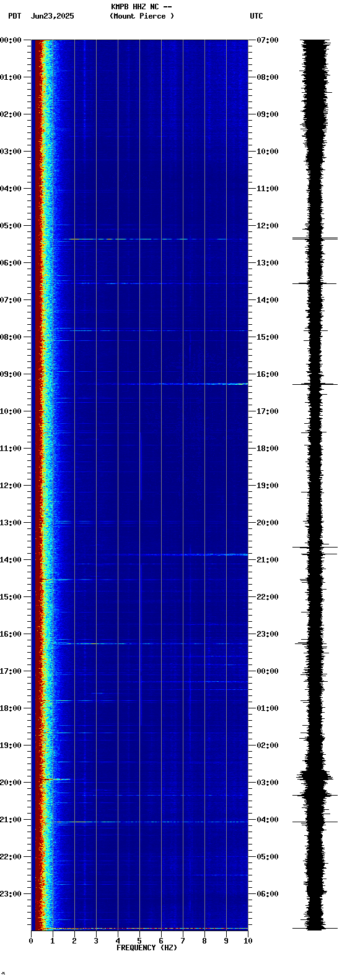
Task: Click the PDT '02:00' time label
Action: tap(11, 114)
